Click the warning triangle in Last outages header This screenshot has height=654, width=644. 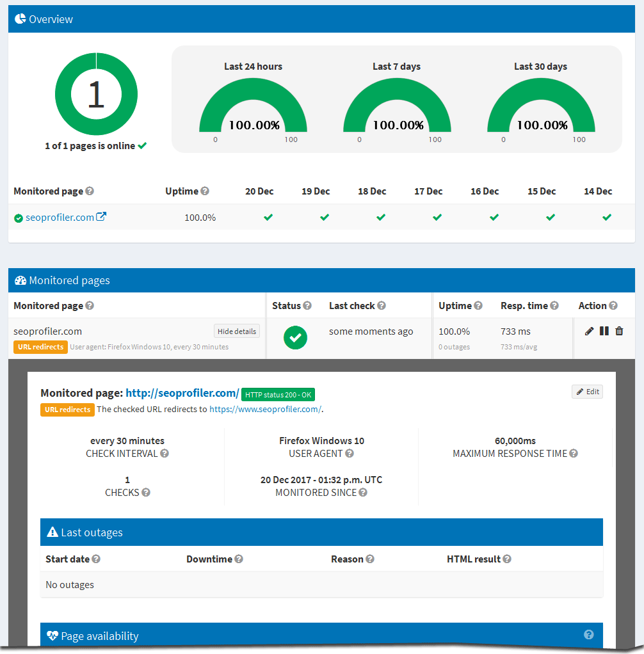click(x=51, y=531)
